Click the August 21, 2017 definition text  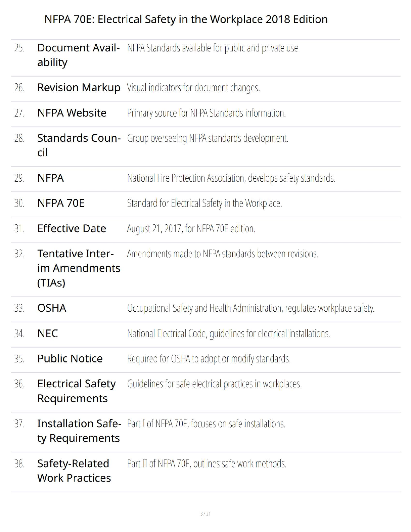point(191,229)
